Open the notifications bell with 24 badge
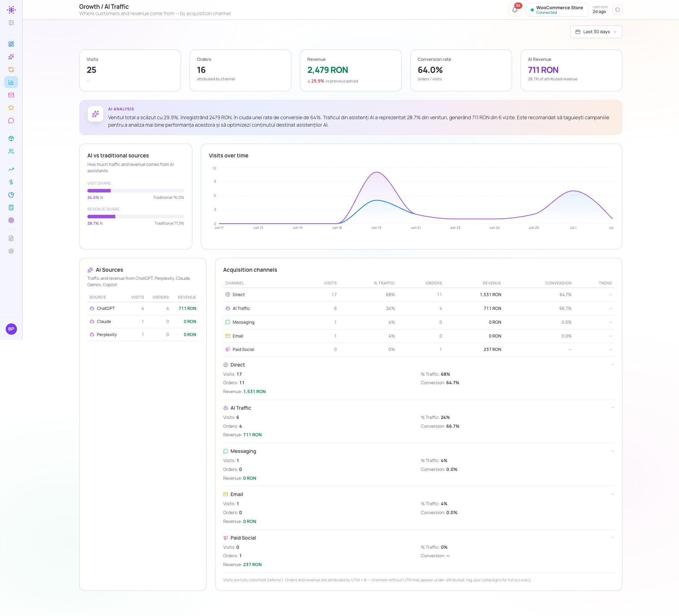 tap(515, 10)
